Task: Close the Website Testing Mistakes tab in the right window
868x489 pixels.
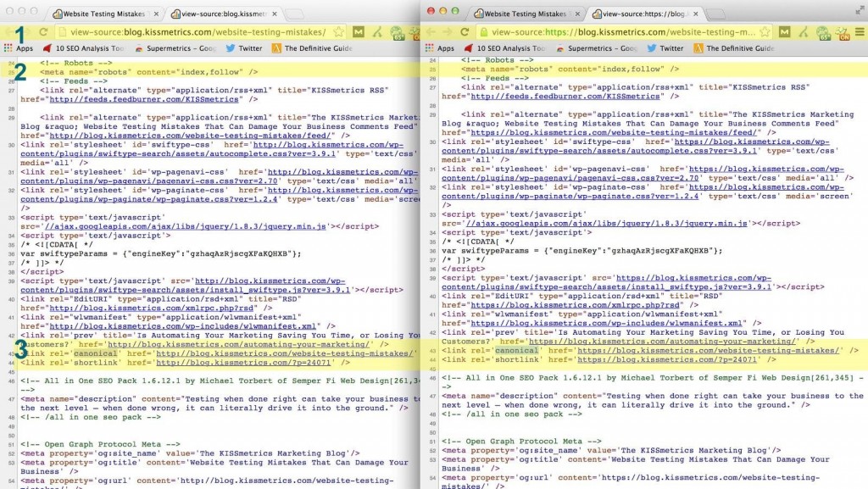Action: (x=577, y=14)
